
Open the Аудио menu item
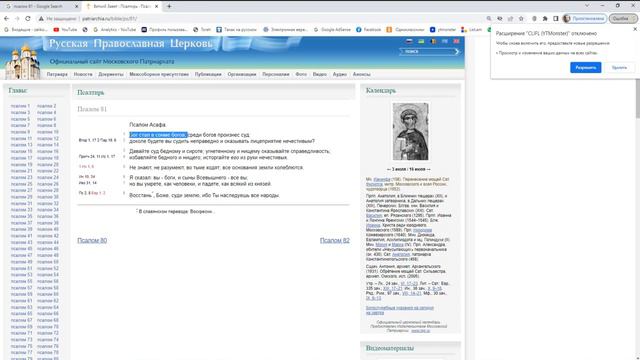(x=340, y=74)
